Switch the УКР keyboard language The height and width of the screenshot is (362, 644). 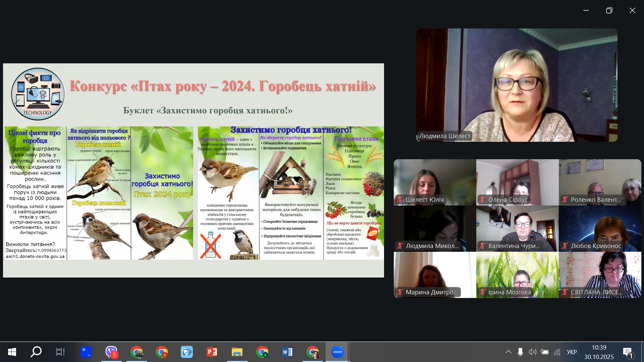coord(572,352)
